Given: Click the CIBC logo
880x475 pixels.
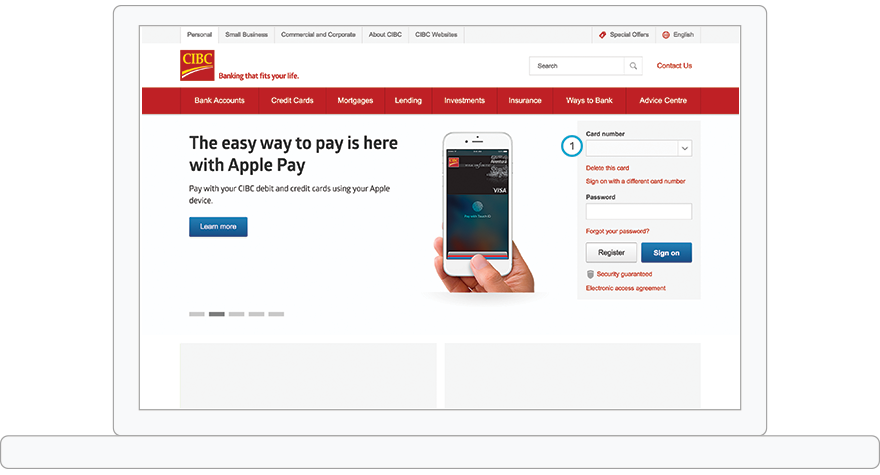Looking at the screenshot, I should [197, 64].
